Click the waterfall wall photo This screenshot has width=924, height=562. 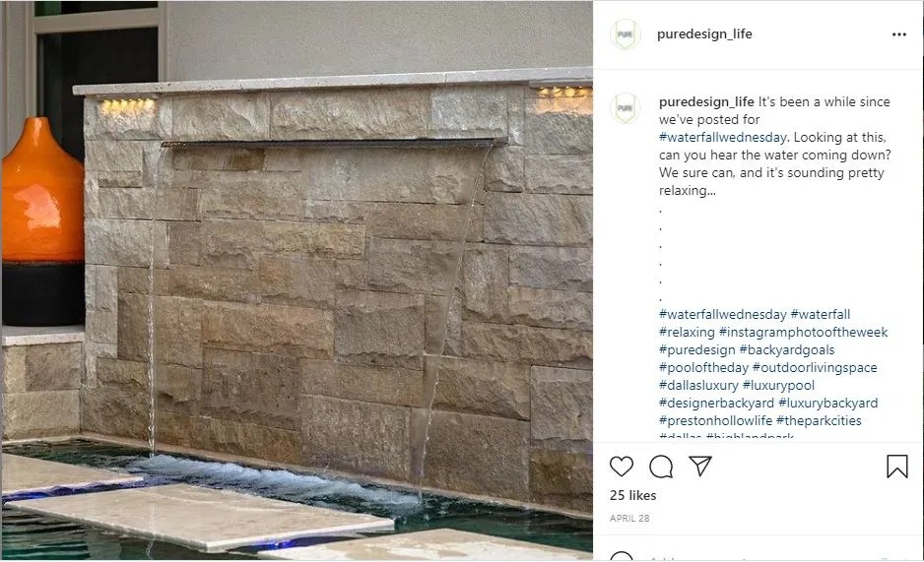[x=297, y=281]
